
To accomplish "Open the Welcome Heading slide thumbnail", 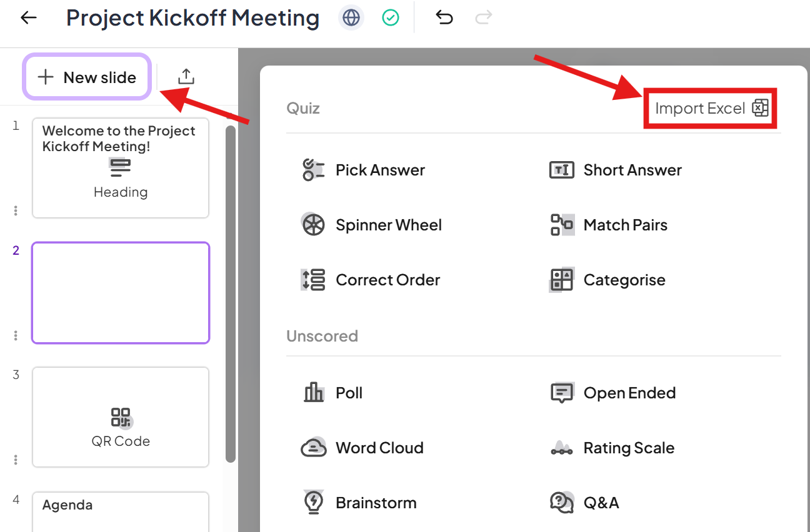I will (x=121, y=168).
